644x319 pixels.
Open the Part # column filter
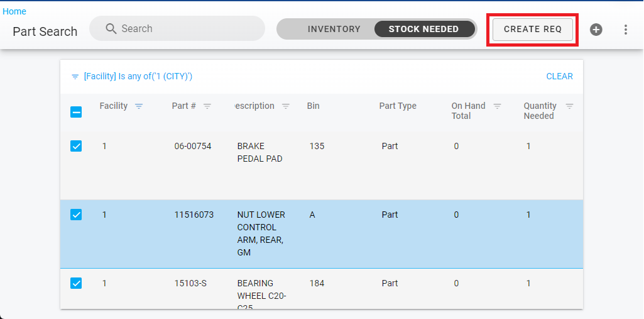click(207, 106)
